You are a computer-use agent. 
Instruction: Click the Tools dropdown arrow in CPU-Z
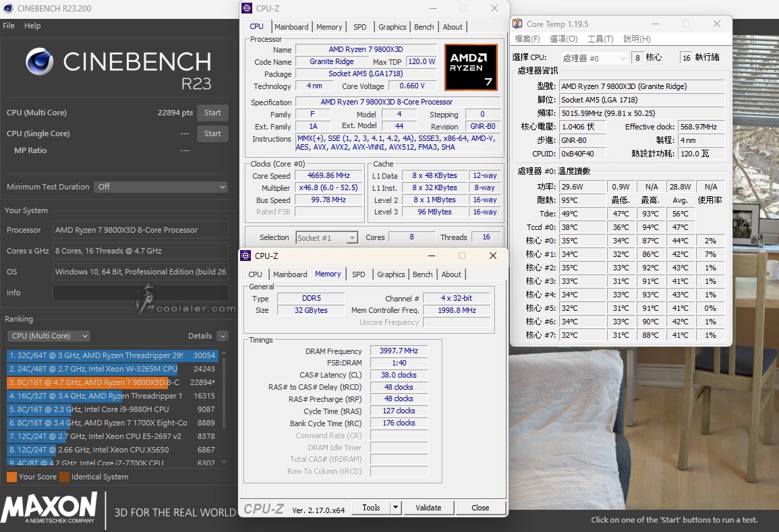395,508
